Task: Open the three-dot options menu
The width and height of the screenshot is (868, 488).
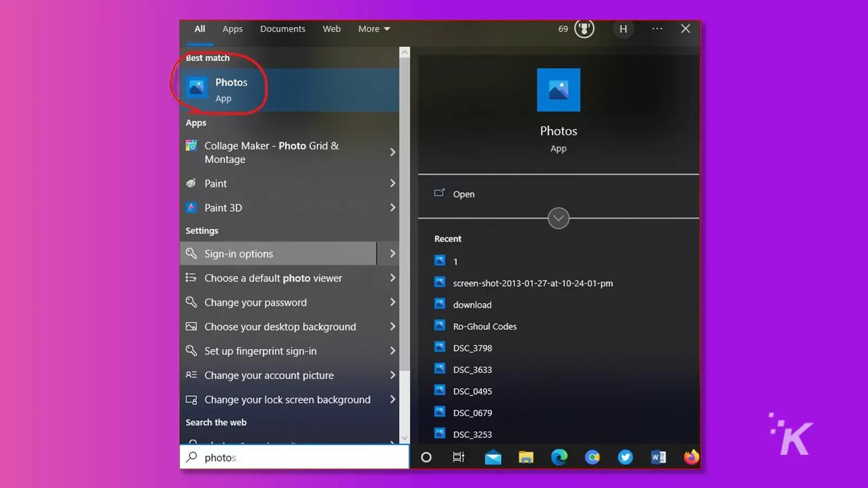Action: [x=657, y=28]
